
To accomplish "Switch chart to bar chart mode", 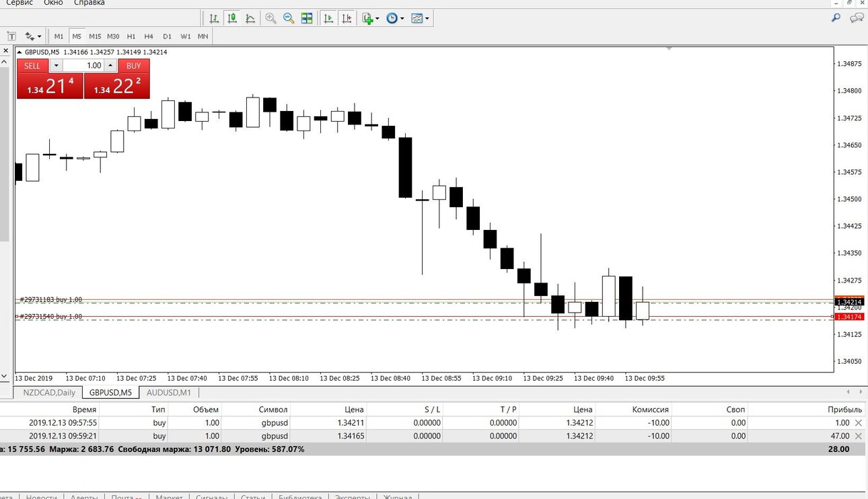I will tap(214, 19).
